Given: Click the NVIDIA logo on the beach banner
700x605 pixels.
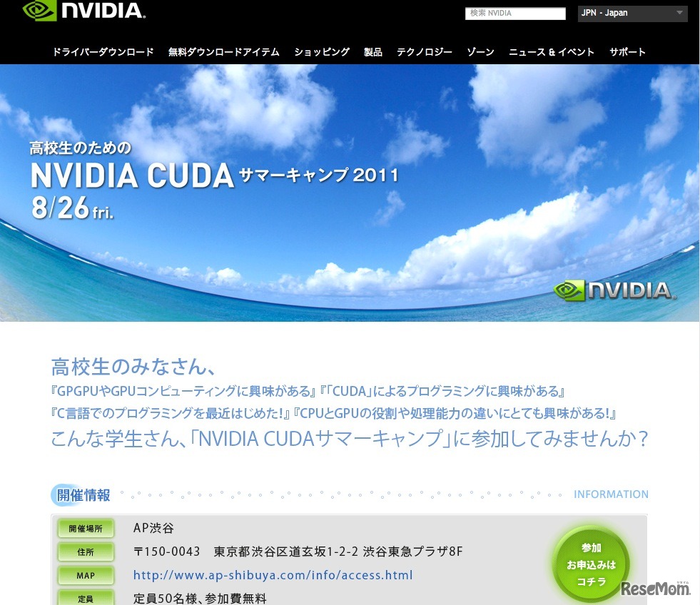Looking at the screenshot, I should 615,290.
